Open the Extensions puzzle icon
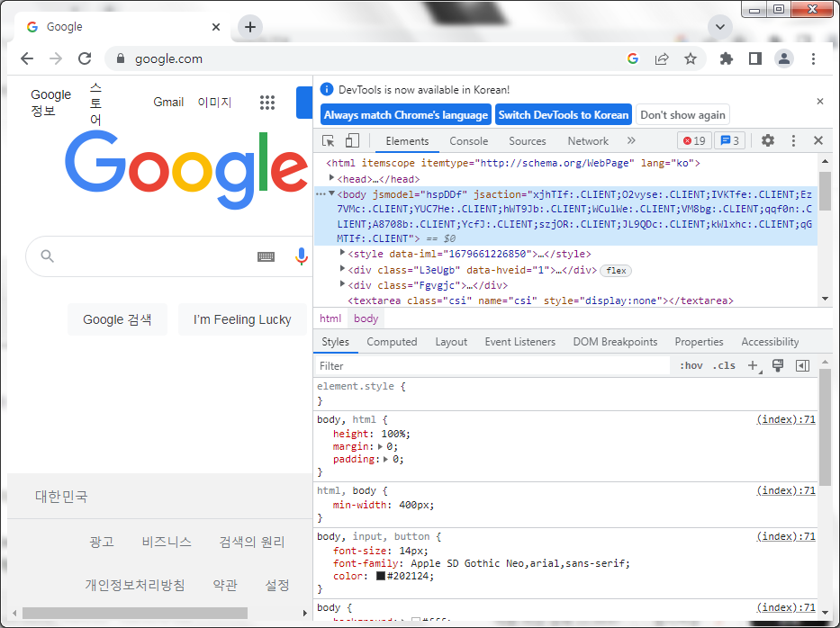Image resolution: width=840 pixels, height=628 pixels. pos(727,58)
